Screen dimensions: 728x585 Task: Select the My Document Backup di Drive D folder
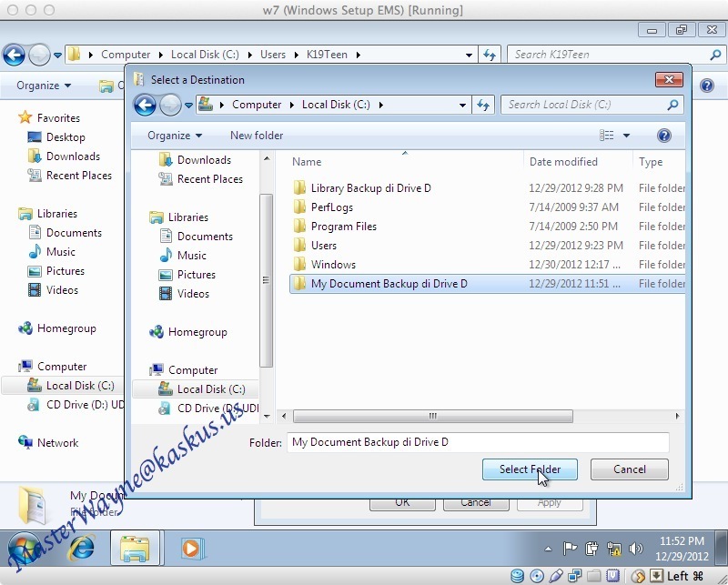tap(487, 284)
